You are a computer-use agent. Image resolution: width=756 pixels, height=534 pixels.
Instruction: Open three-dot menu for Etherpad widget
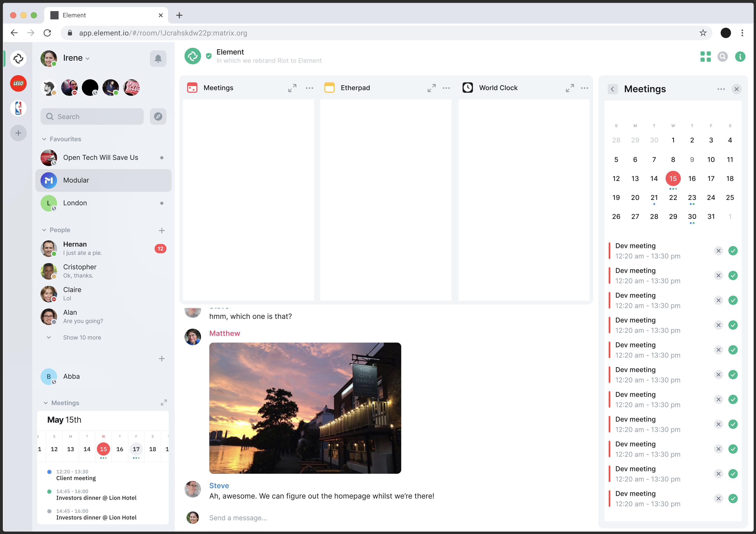447,88
